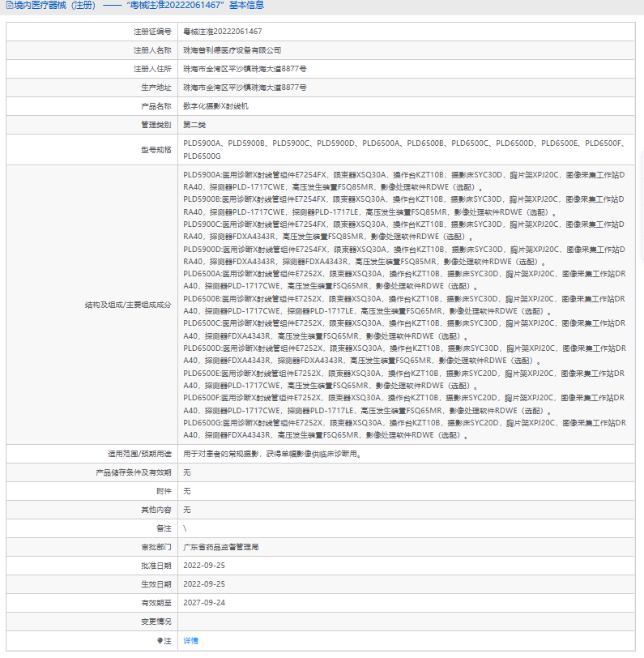Click the 附件 label cell
This screenshot has height=658, width=644.
coord(92,491)
